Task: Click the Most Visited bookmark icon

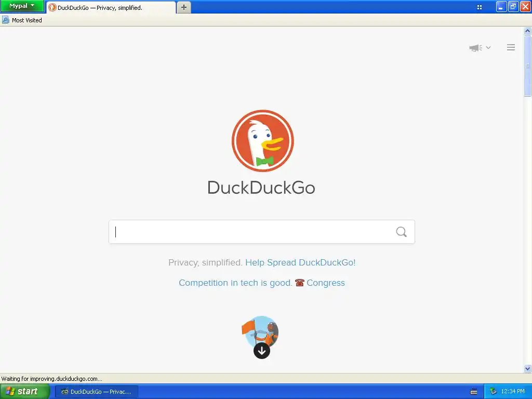Action: point(5,20)
